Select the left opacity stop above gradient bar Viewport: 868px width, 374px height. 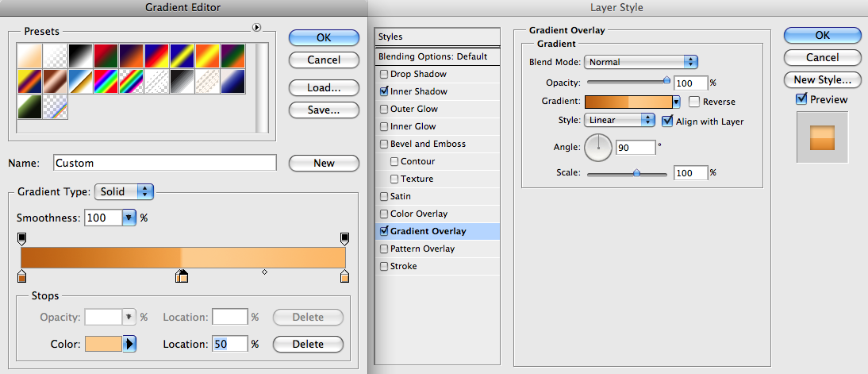tap(21, 239)
